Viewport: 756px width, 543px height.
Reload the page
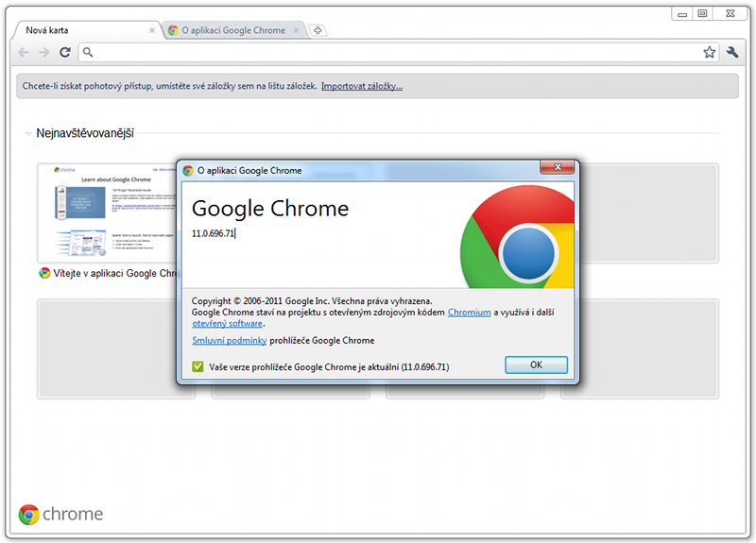point(65,52)
